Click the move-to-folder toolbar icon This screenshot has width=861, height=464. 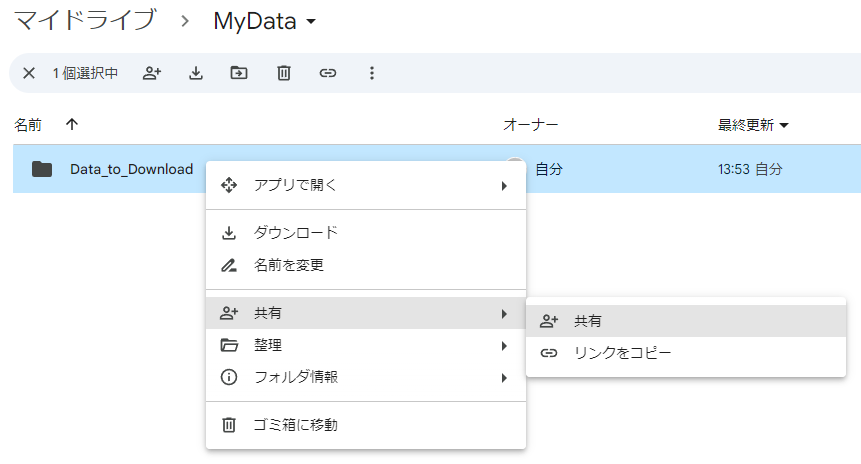click(x=239, y=73)
